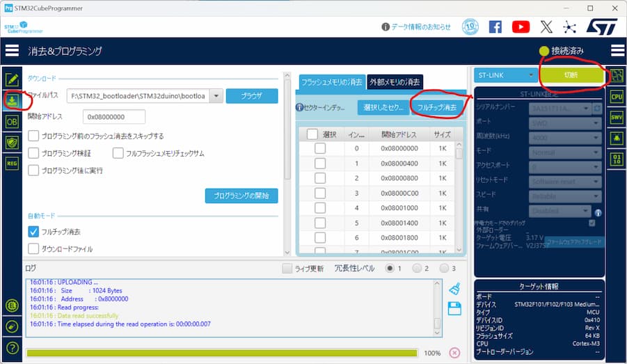Open access port dropdown

[565, 167]
